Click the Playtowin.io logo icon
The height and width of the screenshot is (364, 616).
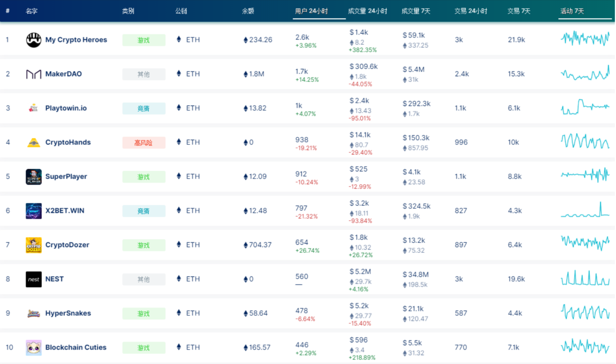click(x=34, y=108)
